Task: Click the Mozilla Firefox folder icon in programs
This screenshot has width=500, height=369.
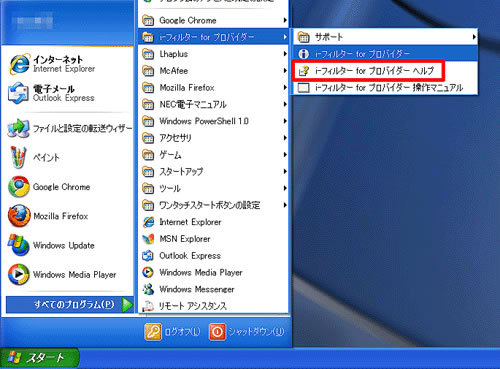Action: point(148,88)
